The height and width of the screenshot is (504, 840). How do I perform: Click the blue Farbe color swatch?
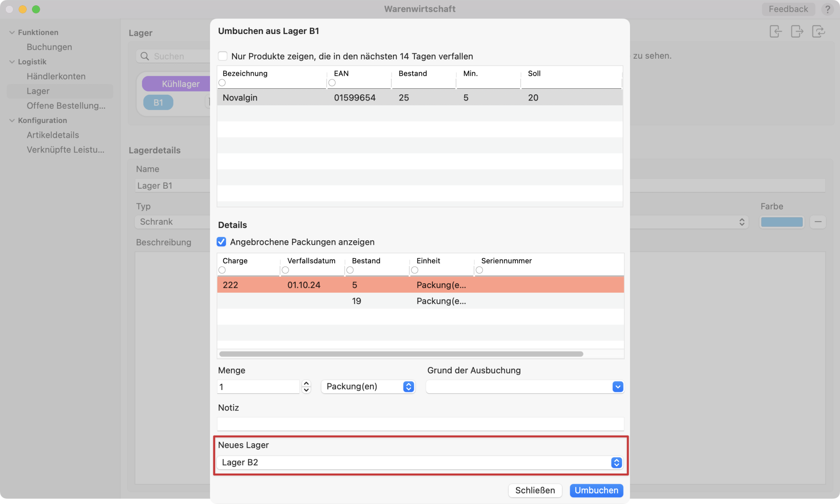[782, 222]
